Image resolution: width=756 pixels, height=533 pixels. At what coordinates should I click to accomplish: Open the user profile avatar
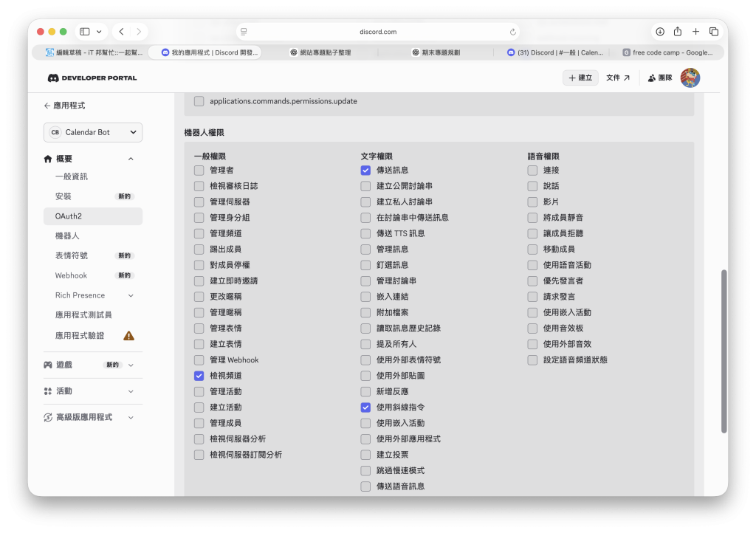690,78
